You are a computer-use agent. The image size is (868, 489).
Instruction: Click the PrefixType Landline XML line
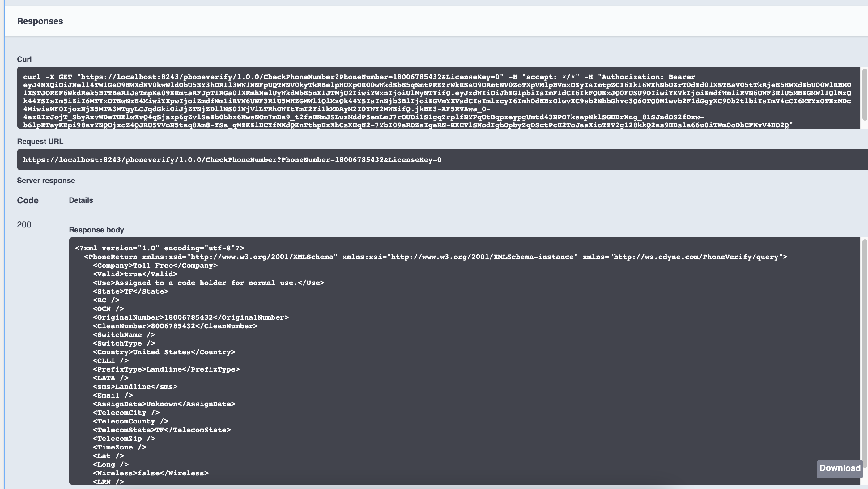pos(166,369)
